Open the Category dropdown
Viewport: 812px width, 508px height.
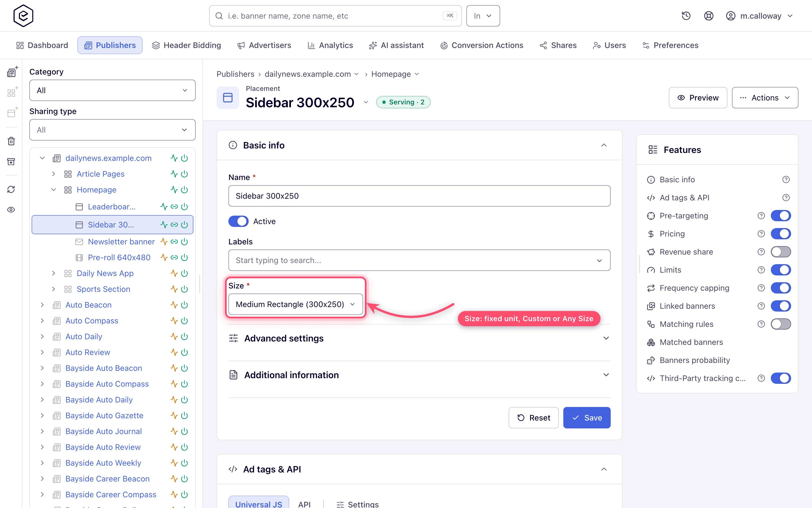[x=112, y=90]
